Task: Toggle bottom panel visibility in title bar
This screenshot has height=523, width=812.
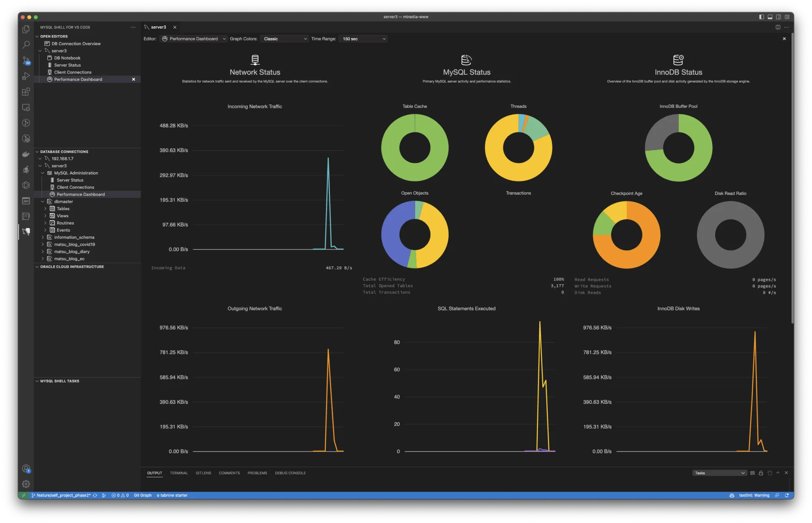Action: pyautogui.click(x=770, y=17)
